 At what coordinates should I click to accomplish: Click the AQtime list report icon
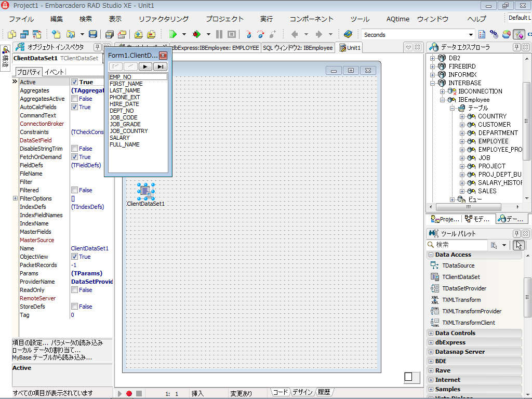(482, 34)
